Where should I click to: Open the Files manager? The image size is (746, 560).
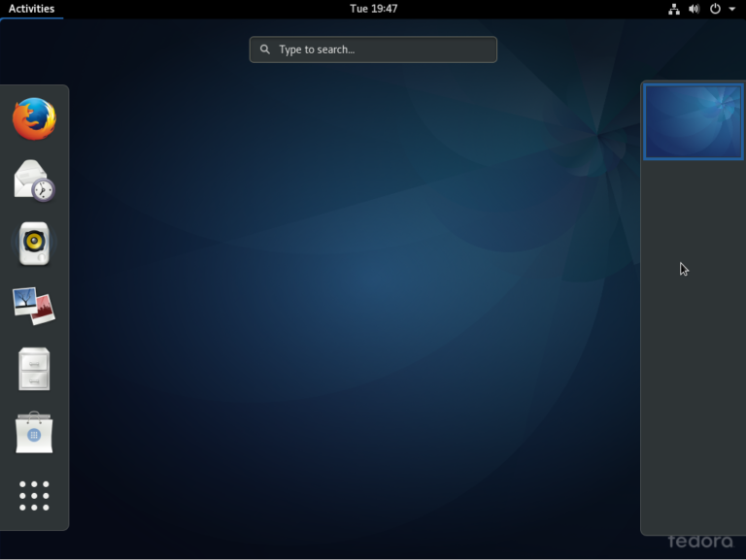tap(34, 369)
